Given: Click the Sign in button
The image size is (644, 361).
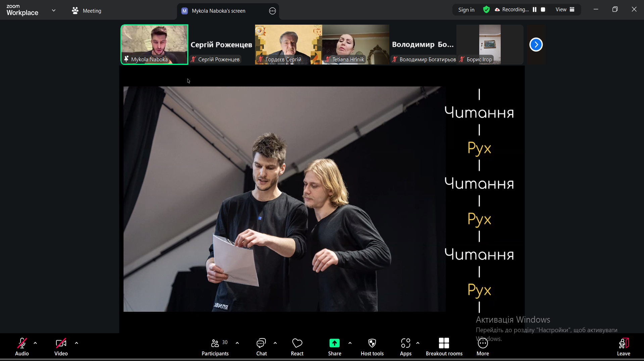Looking at the screenshot, I should pyautogui.click(x=466, y=10).
